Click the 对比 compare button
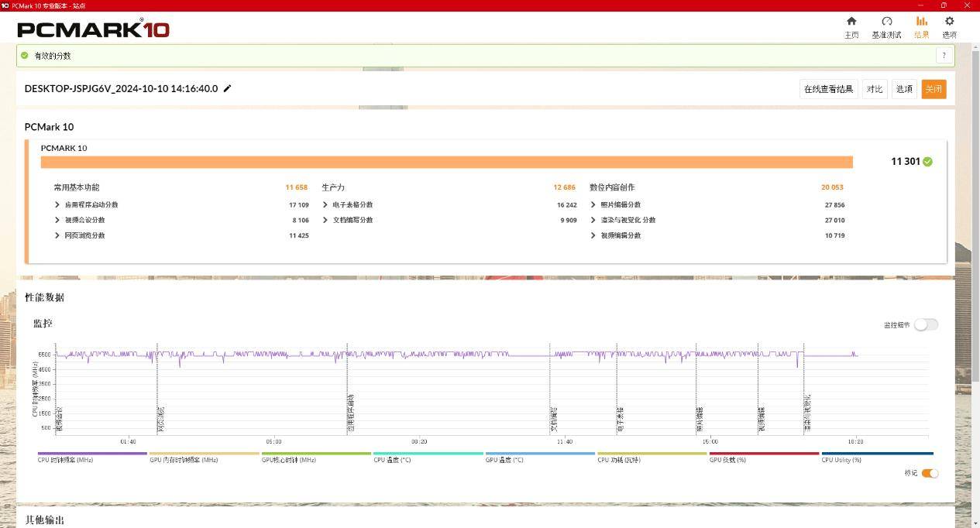The image size is (980, 528). tap(875, 89)
